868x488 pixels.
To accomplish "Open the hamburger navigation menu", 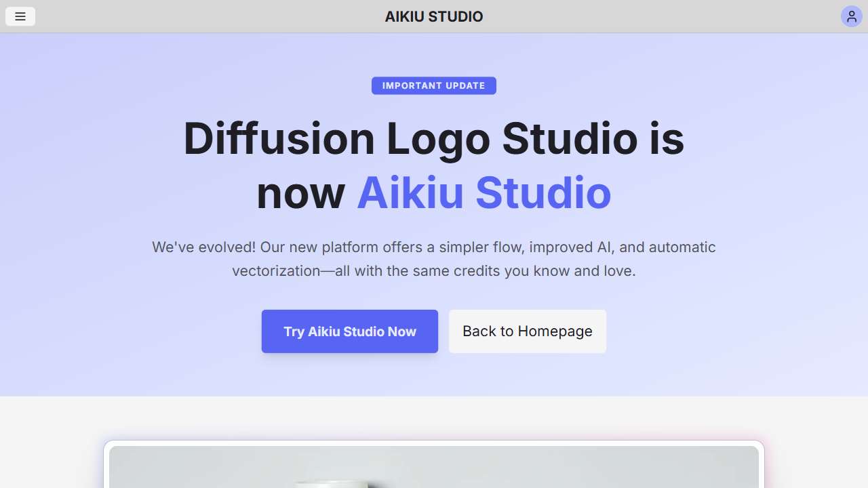I will tap(20, 16).
